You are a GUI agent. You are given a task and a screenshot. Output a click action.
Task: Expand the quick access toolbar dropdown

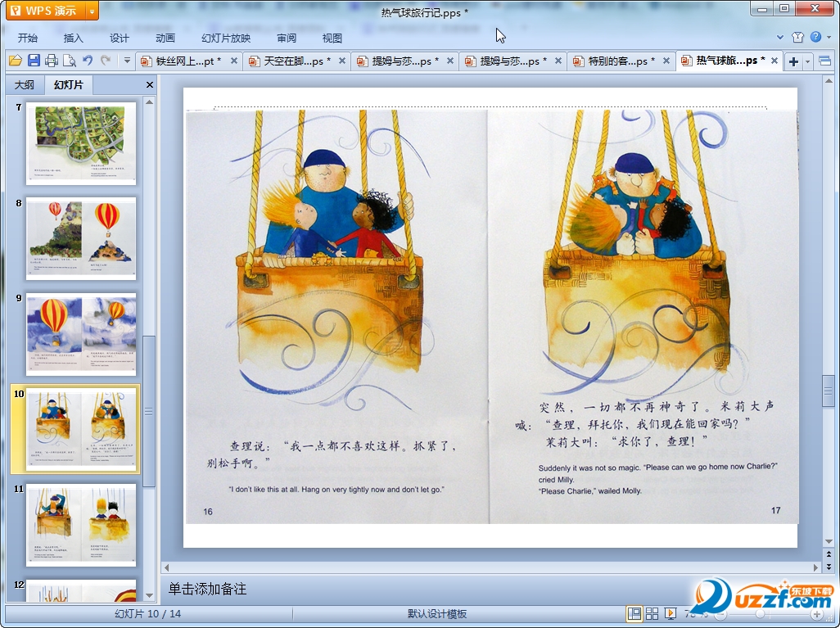point(127,61)
